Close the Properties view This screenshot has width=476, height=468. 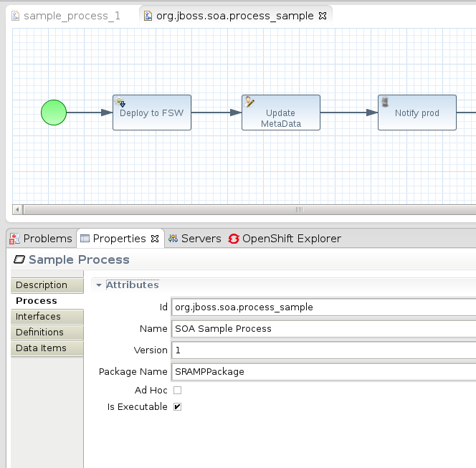pos(155,239)
